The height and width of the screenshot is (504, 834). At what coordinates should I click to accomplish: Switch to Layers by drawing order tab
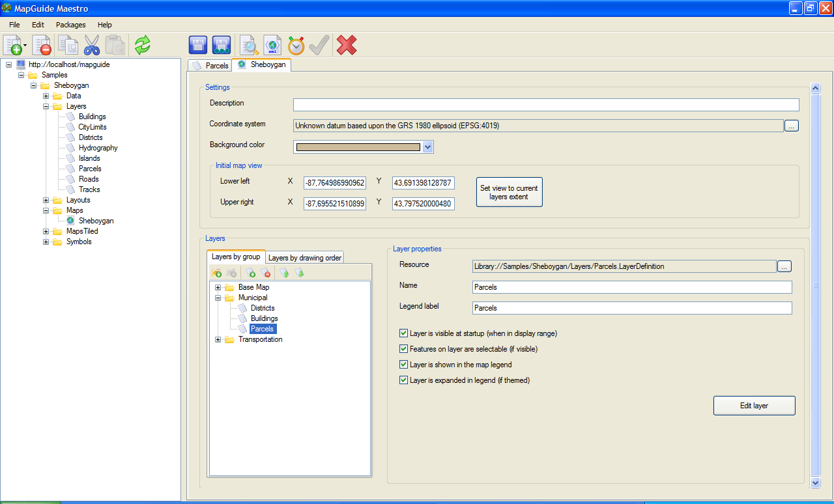(x=305, y=258)
